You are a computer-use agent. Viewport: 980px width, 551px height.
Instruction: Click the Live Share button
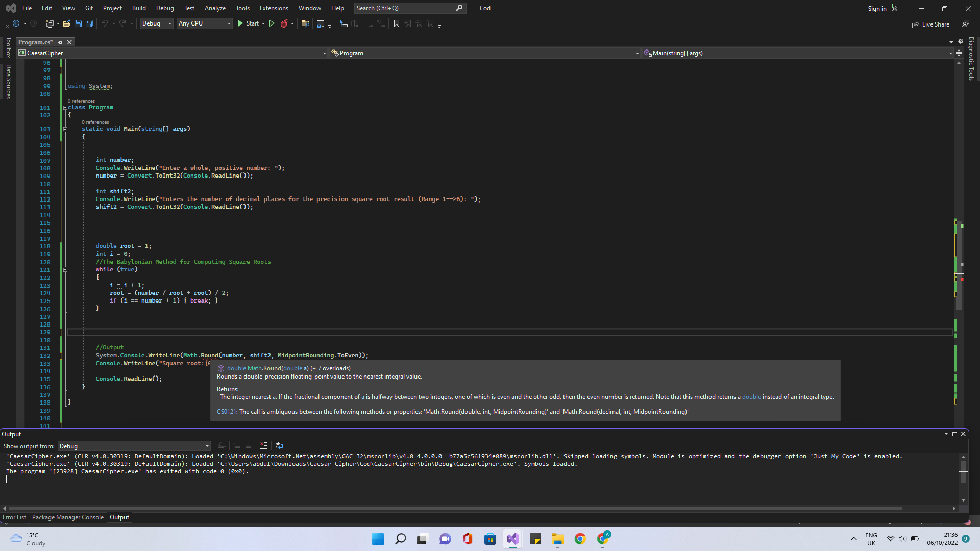coord(930,24)
